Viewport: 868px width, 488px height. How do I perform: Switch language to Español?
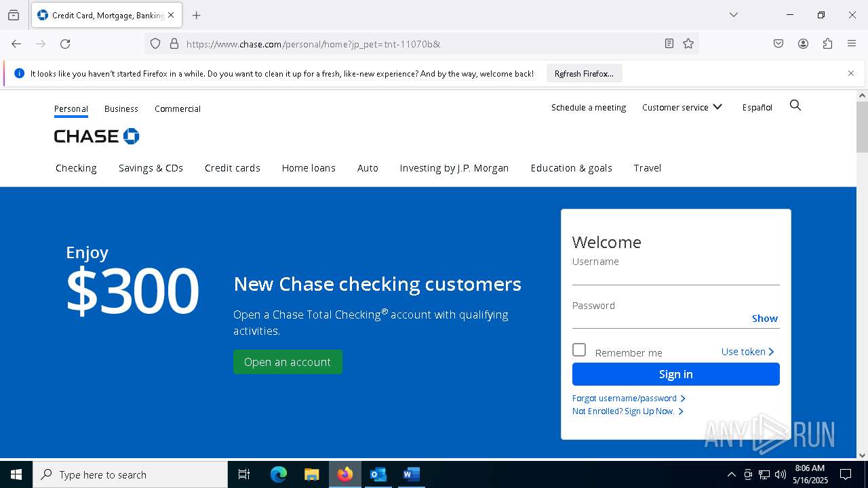[757, 108]
